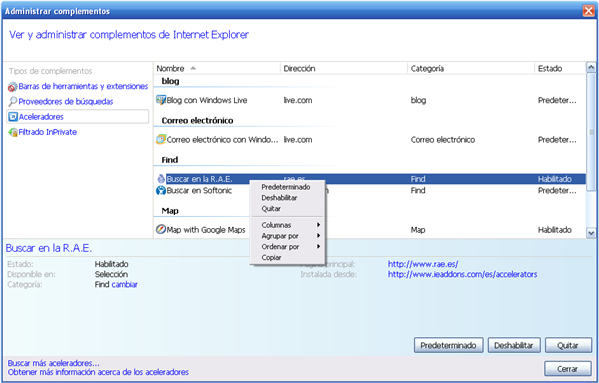Viewport: 599px width, 383px height.
Task: Click the Deshabilitar button at bottom
Action: [x=514, y=345]
